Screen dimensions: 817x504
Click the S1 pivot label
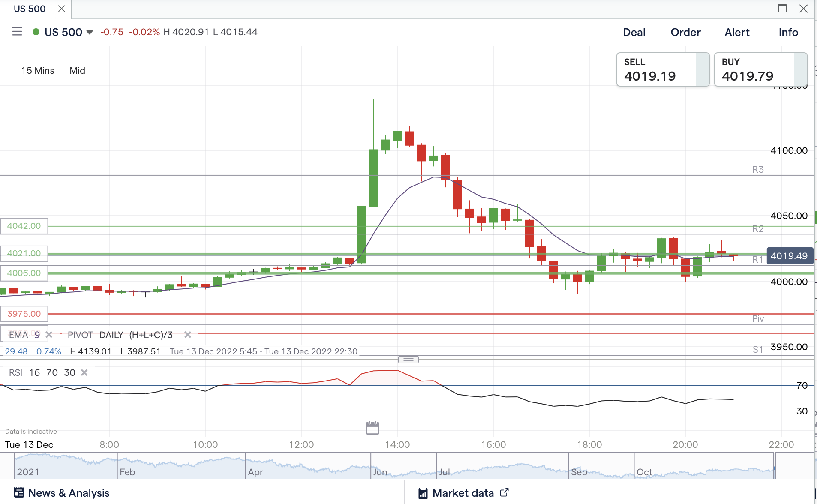coord(758,349)
